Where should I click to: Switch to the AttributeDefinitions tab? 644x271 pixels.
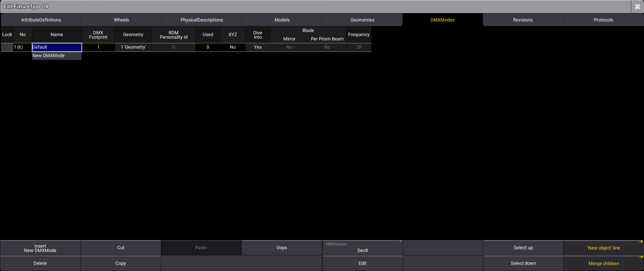[x=41, y=20]
